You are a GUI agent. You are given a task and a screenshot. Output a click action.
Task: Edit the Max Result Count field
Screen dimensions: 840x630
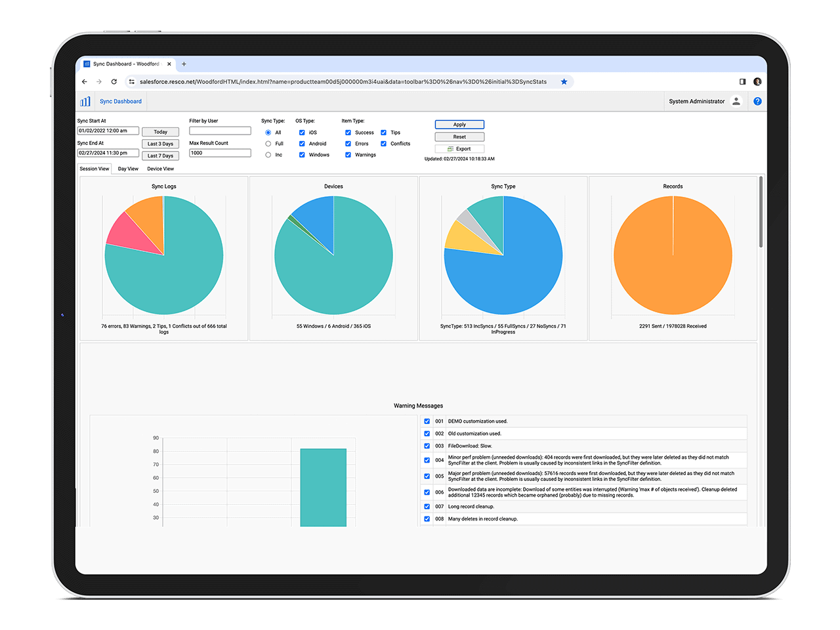[x=220, y=153]
